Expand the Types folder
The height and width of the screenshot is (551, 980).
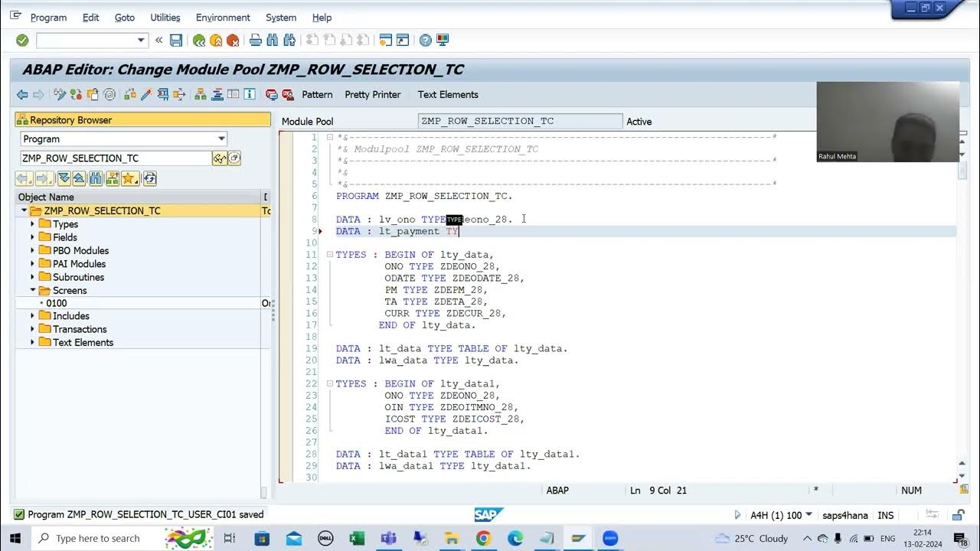(x=33, y=224)
